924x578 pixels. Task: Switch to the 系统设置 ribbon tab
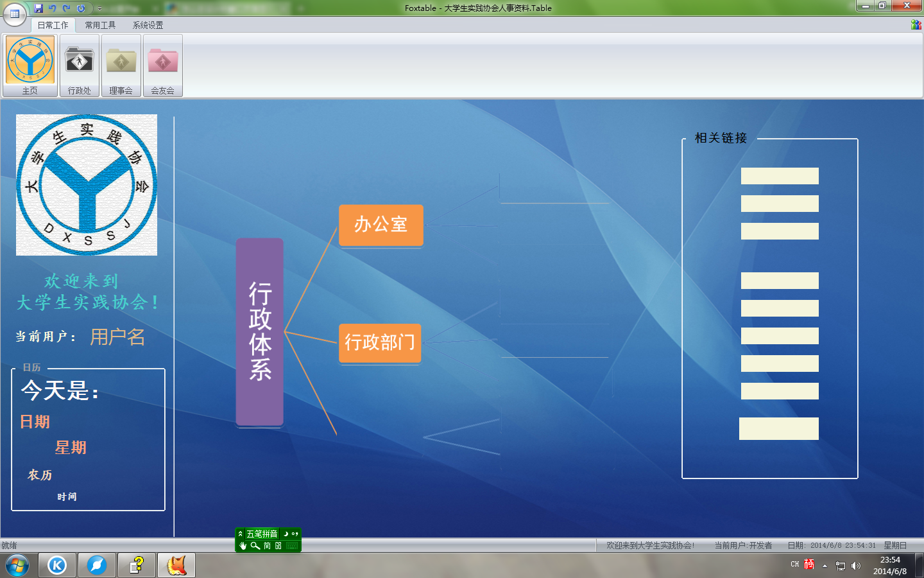pos(148,25)
